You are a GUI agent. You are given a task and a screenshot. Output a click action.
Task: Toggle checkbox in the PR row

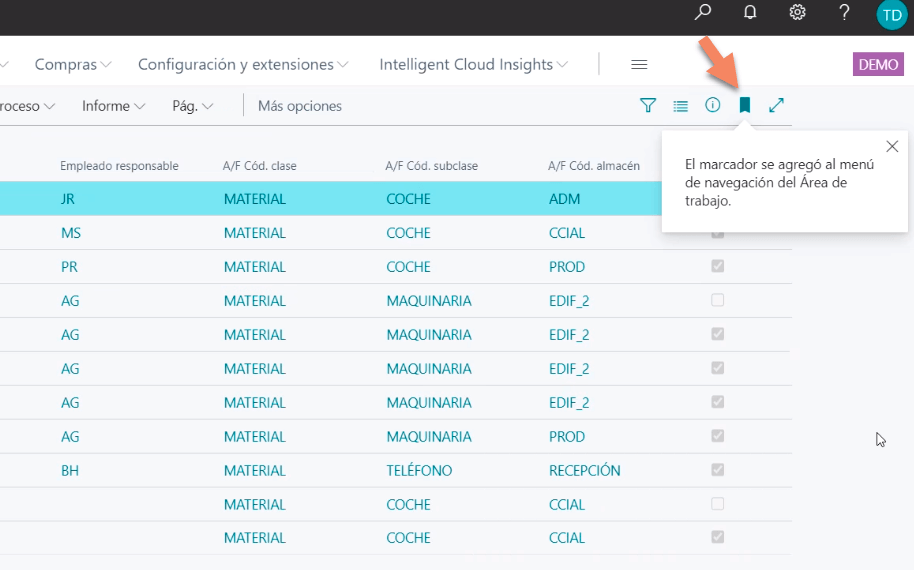(717, 267)
